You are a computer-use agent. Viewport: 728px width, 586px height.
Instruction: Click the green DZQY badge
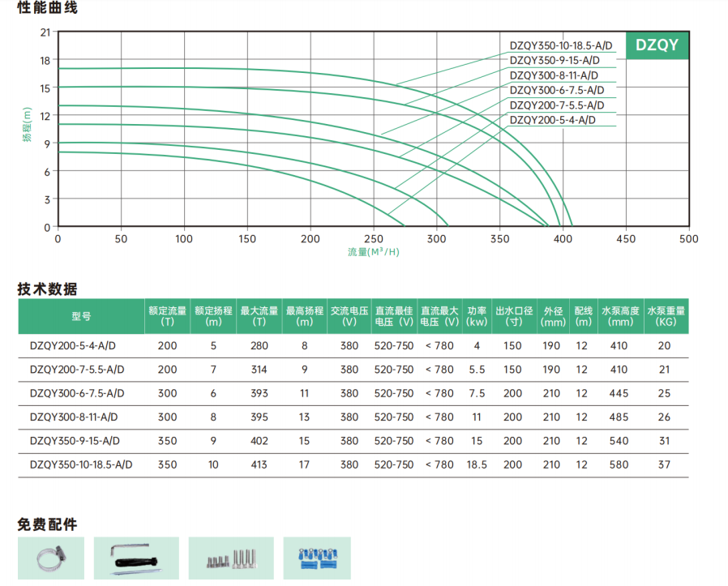point(657,45)
